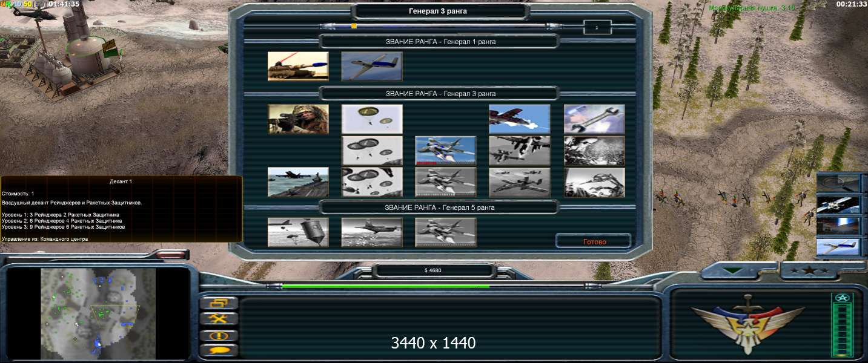
Task: Select the A-10 strike level 1 icon
Action: pos(519,119)
